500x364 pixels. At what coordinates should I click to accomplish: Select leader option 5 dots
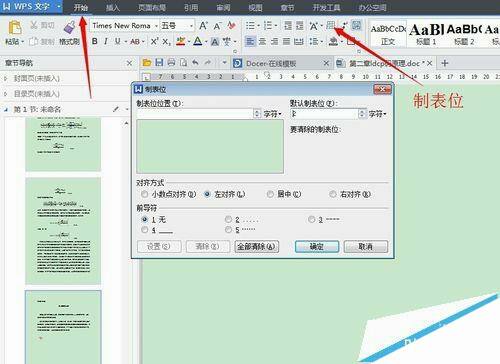pyautogui.click(x=228, y=230)
